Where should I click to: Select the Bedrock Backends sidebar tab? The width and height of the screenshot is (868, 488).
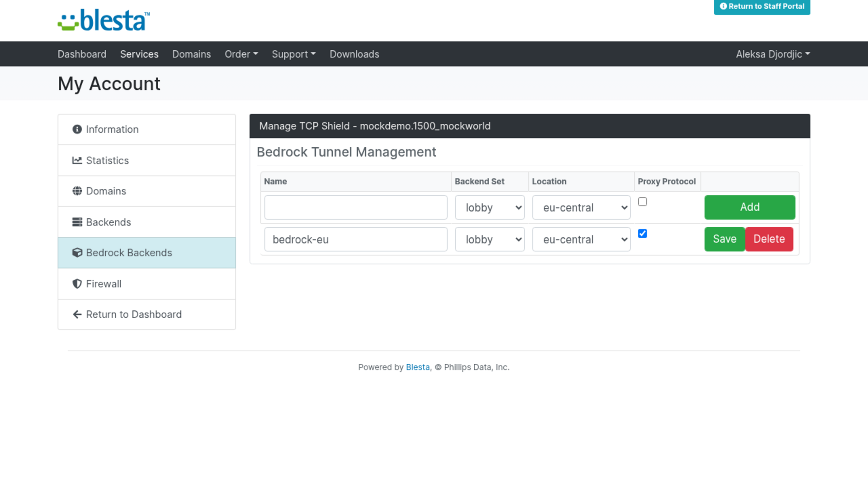click(x=147, y=253)
